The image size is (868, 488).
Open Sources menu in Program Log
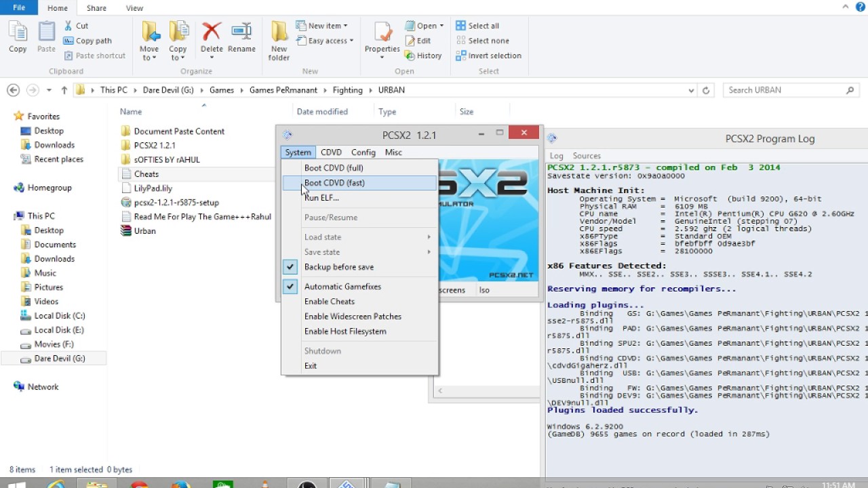coord(587,156)
